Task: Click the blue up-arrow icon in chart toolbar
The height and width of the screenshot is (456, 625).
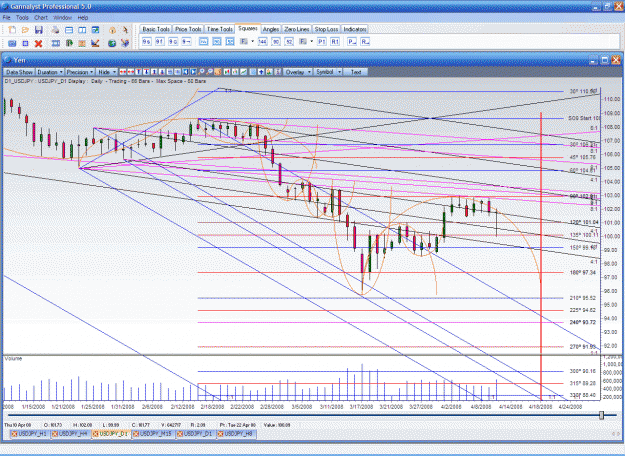Action: tap(260, 72)
